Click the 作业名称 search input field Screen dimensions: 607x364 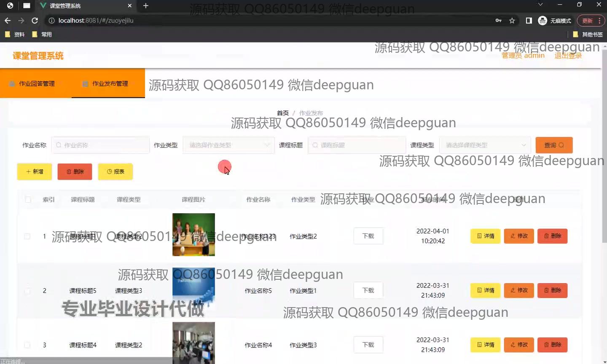coord(101,145)
